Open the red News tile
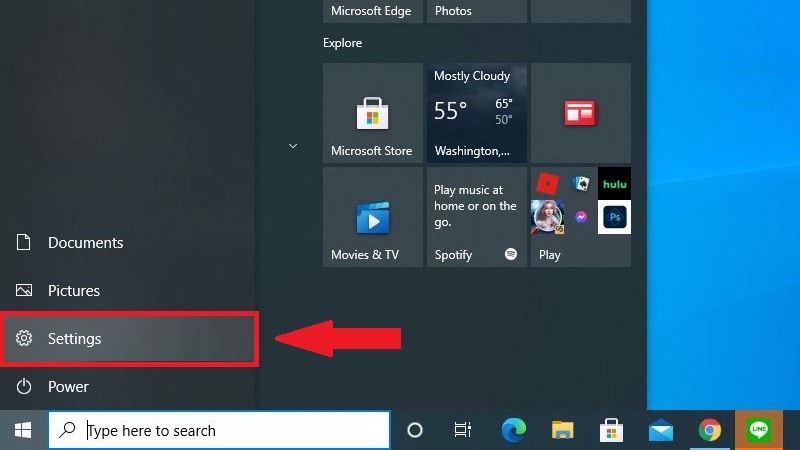 [x=581, y=113]
